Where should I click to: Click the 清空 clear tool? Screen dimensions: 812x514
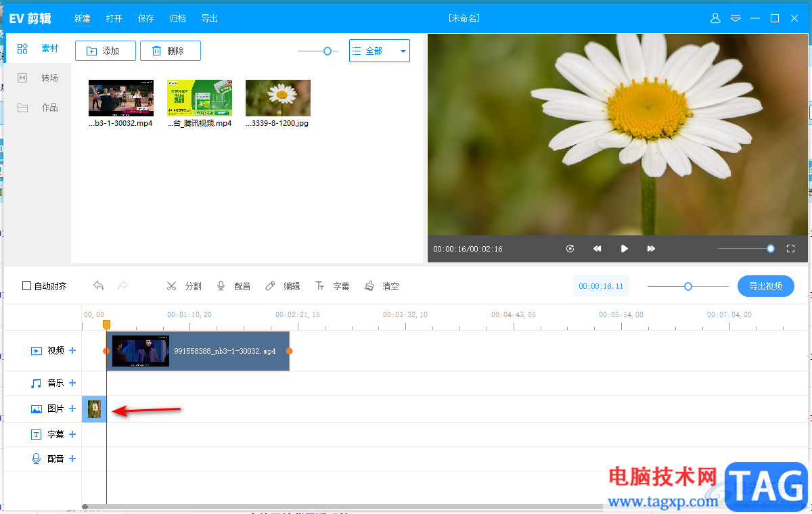pyautogui.click(x=382, y=286)
